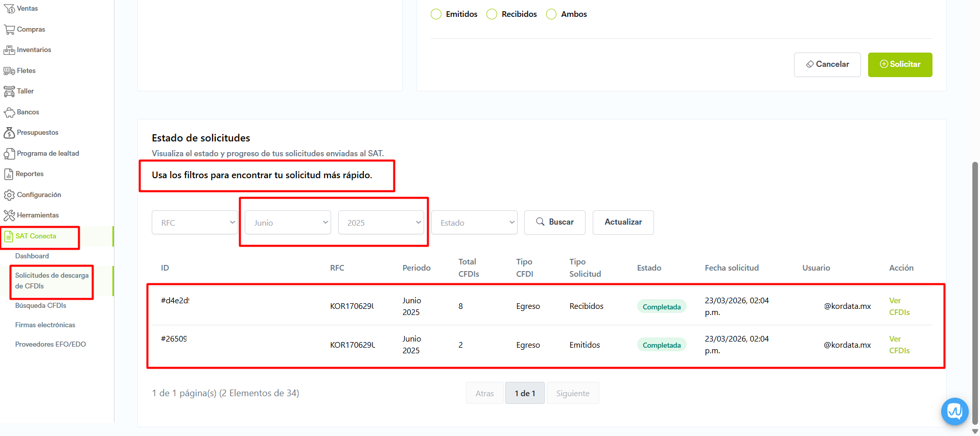Open the RFC filter dropdown

[195, 223]
